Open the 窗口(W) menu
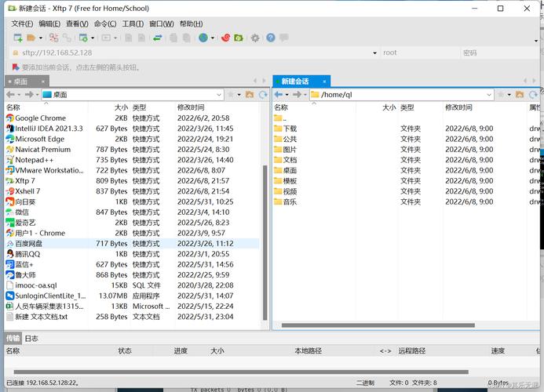This screenshot has height=392, width=544. pyautogui.click(x=162, y=24)
